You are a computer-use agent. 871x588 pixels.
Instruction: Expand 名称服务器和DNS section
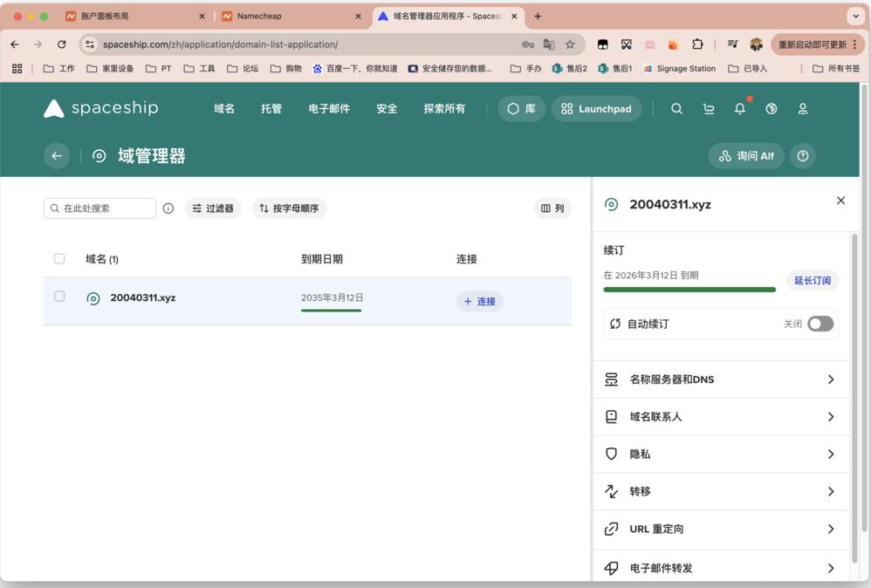[721, 379]
